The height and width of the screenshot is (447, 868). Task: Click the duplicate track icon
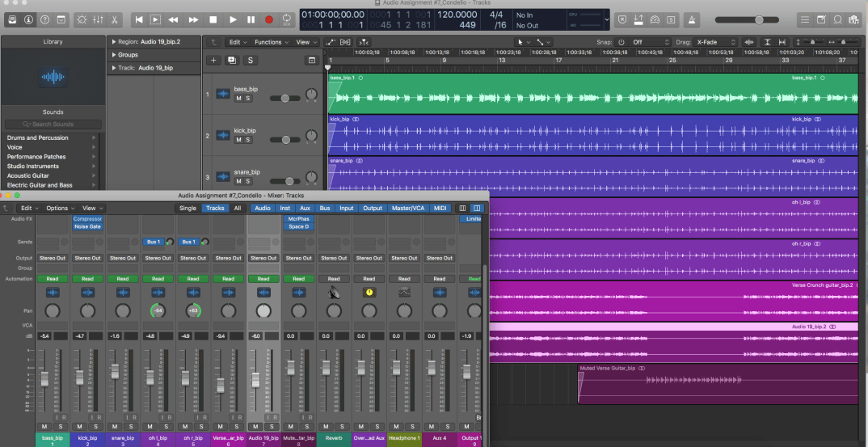tap(232, 61)
